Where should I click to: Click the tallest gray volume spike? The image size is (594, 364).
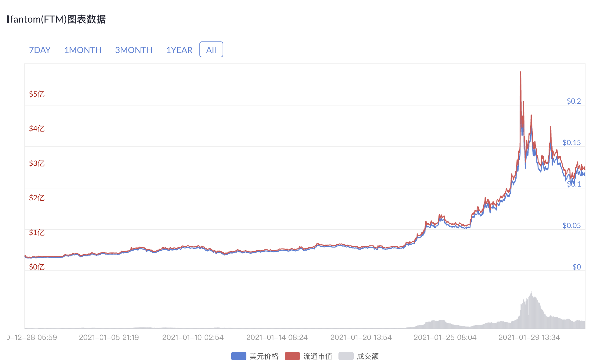tap(531, 293)
